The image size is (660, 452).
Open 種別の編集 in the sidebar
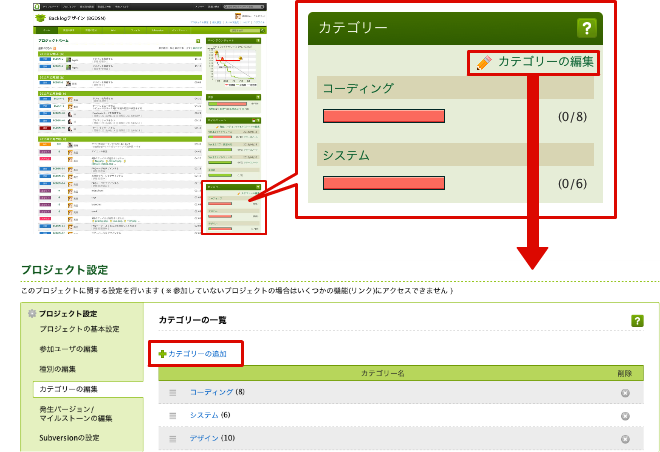58,369
